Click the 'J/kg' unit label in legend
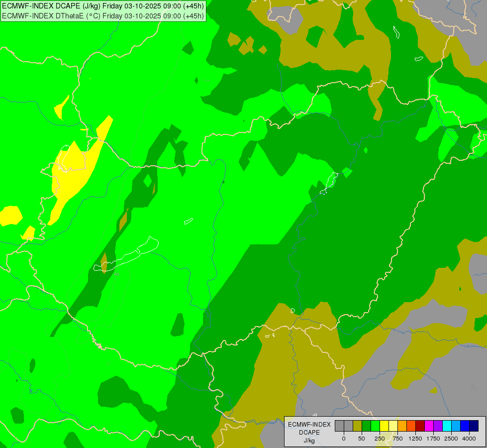Image resolution: width=487 pixels, height=448 pixels. pyautogui.click(x=309, y=441)
